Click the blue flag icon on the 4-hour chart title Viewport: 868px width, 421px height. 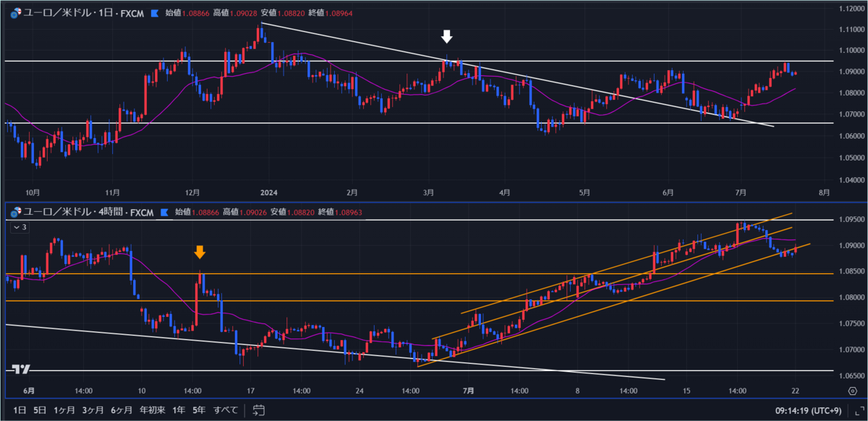[165, 212]
